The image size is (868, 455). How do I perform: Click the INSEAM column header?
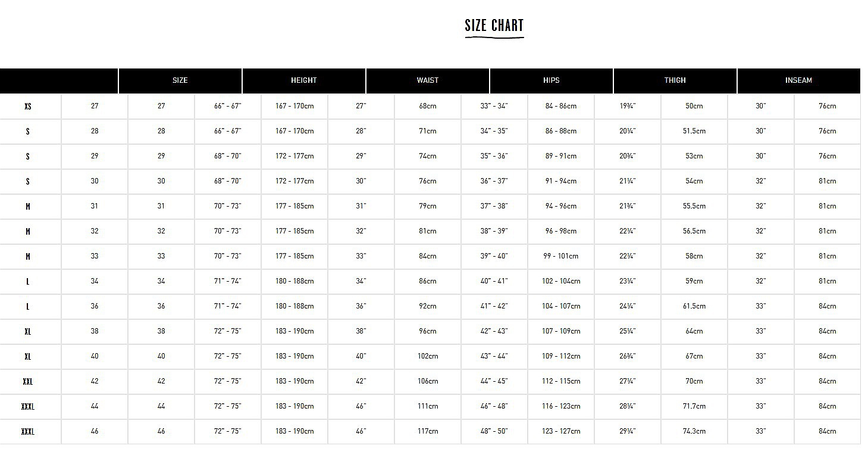click(798, 80)
